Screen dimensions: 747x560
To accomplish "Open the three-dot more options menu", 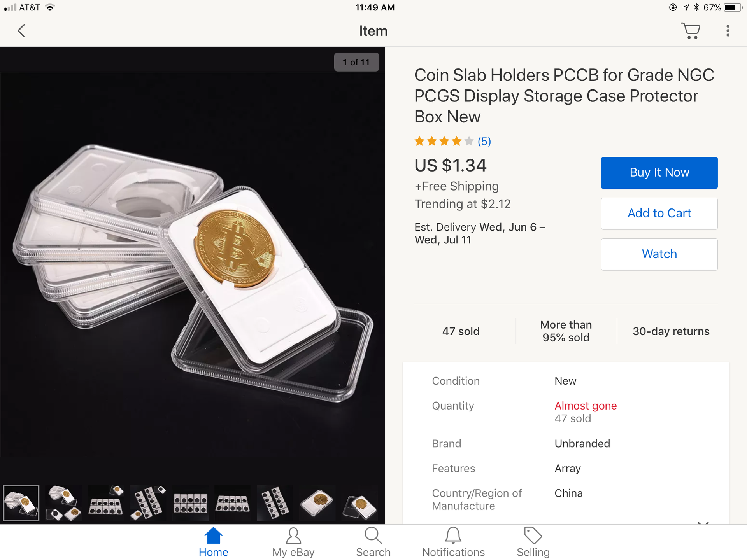I will (x=728, y=31).
